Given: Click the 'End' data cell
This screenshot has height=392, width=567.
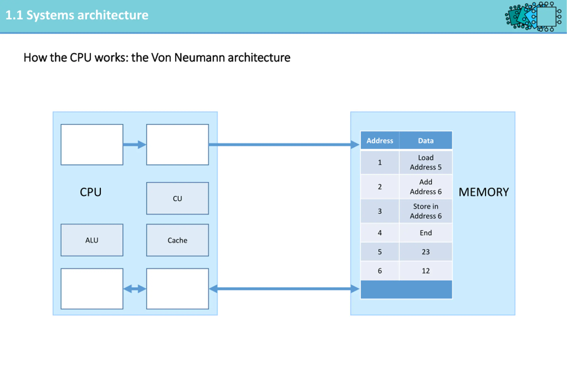Looking at the screenshot, I should click(426, 233).
